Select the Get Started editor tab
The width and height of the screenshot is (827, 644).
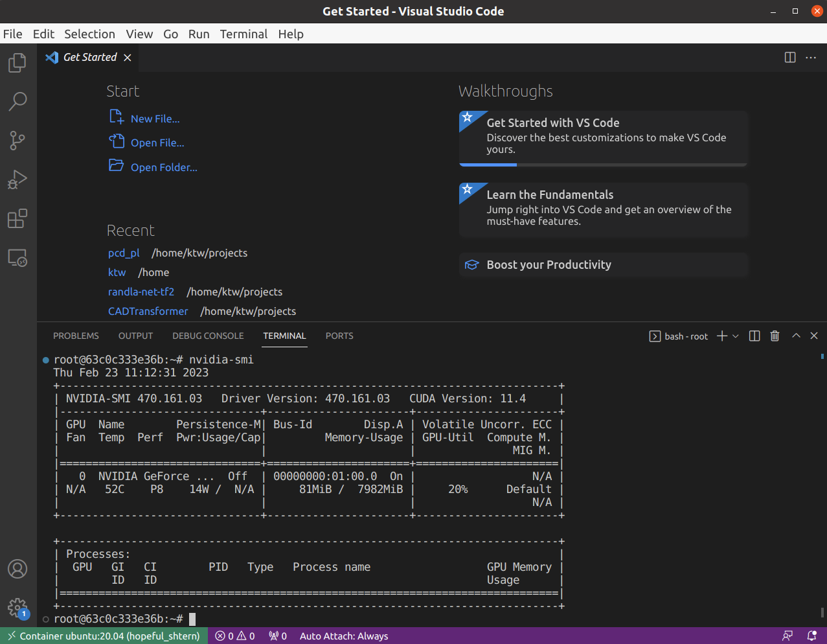pos(88,58)
